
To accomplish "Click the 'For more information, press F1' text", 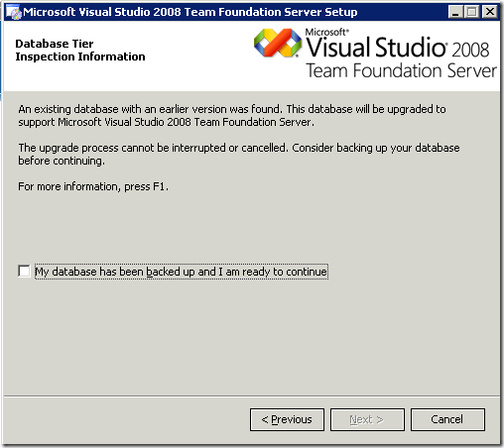I will click(x=93, y=186).
